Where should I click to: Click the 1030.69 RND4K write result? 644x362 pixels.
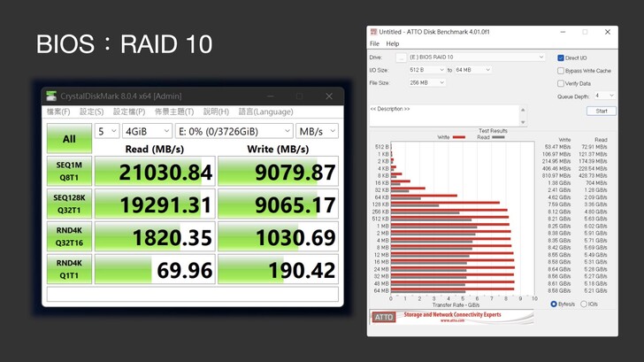278,236
